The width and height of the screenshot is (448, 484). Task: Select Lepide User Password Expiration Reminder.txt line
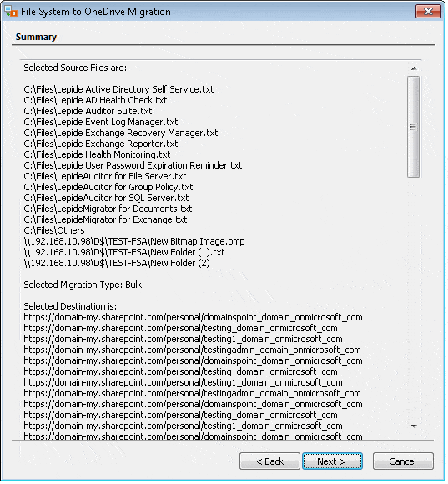(x=133, y=165)
